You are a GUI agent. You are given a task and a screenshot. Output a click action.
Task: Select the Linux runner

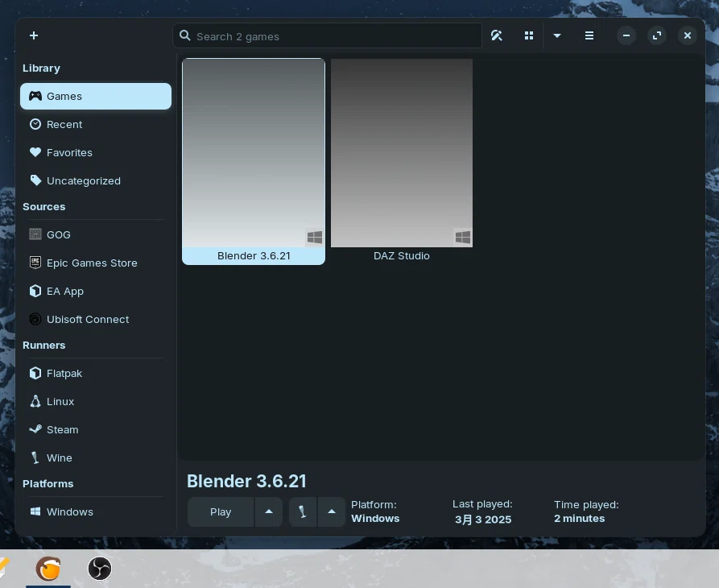(x=96, y=402)
